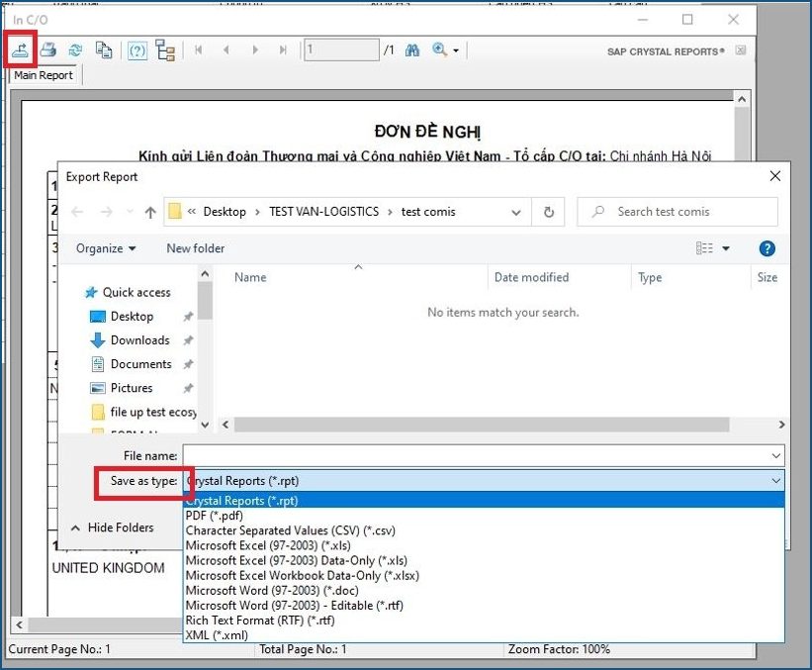Close the Export Report dialog
This screenshot has width=812, height=670.
click(774, 176)
